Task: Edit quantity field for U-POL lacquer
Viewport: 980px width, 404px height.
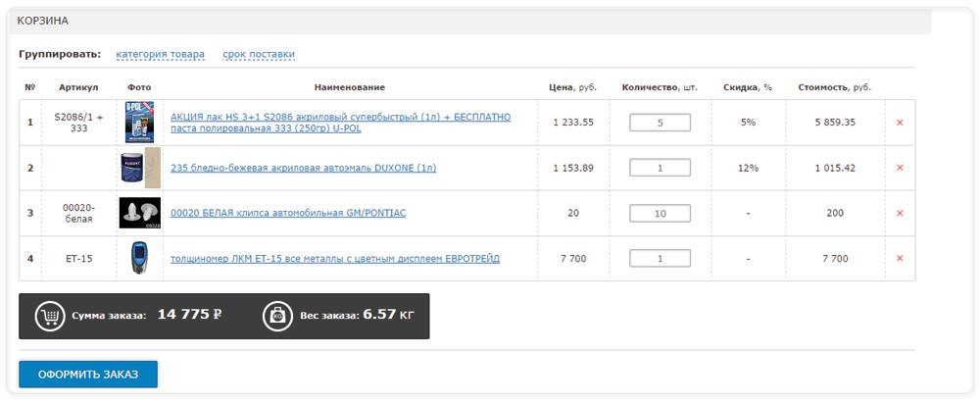Action: [x=660, y=123]
